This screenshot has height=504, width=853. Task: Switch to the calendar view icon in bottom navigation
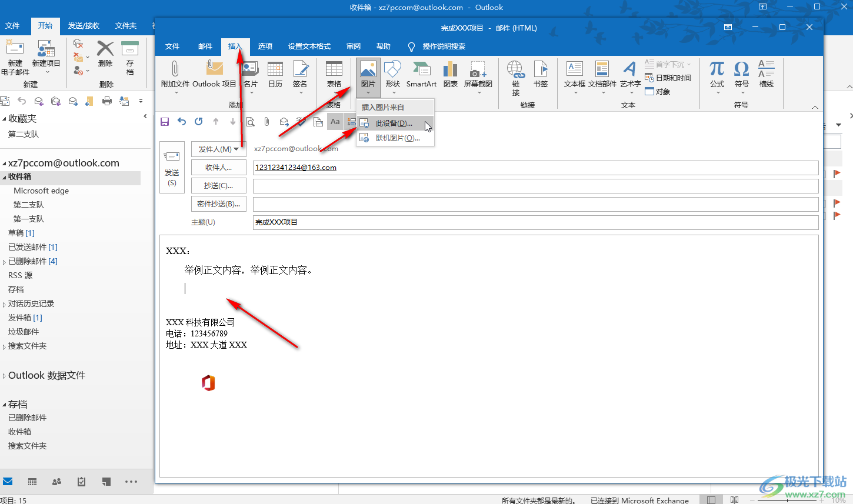32,482
